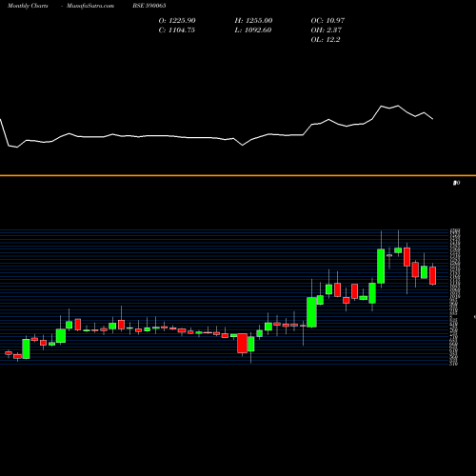Click the white closing-price line chart

[x=216, y=127]
